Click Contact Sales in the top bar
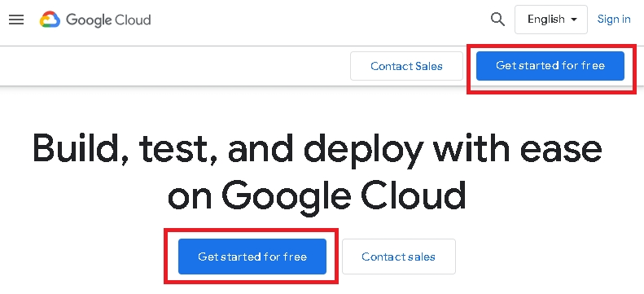Screen dimensions: 644x294 pos(406,66)
